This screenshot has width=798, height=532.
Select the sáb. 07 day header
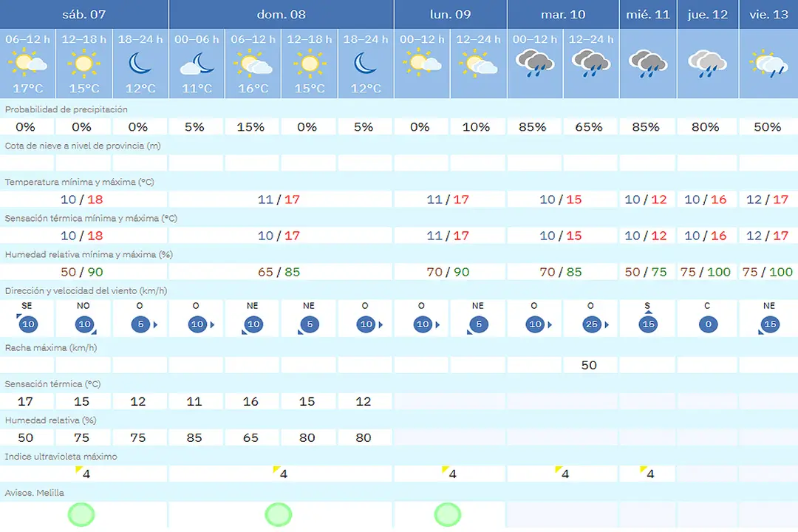[x=84, y=14]
